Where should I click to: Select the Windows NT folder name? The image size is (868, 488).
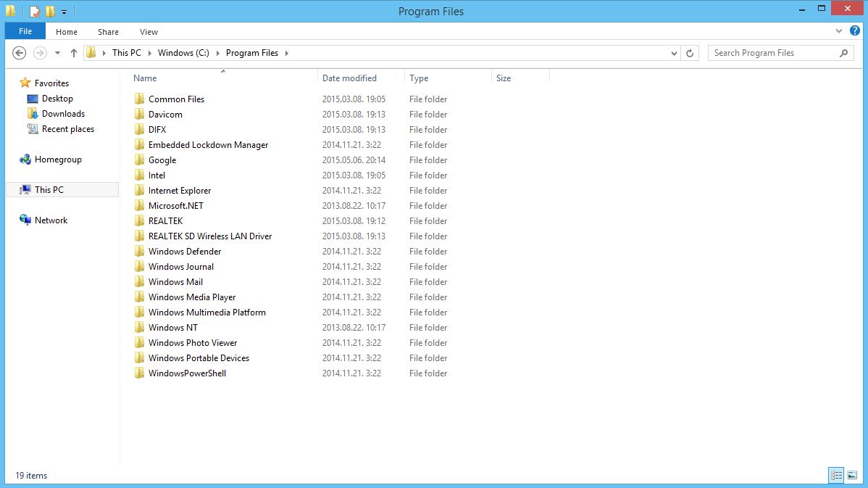pyautogui.click(x=172, y=328)
